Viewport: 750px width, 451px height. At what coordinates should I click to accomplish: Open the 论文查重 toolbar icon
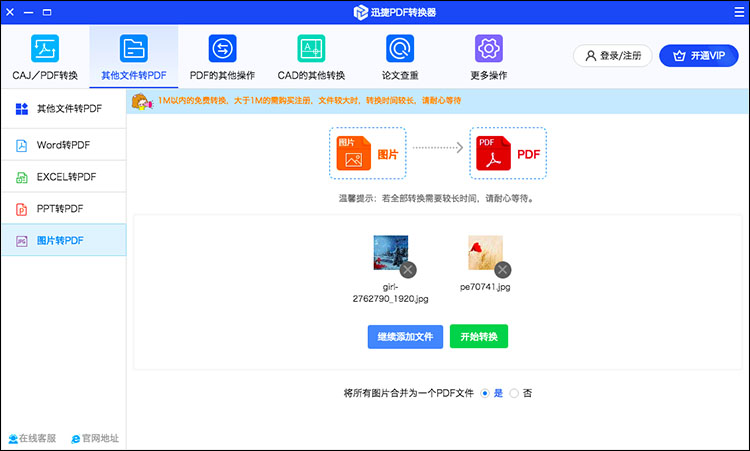tap(400, 48)
